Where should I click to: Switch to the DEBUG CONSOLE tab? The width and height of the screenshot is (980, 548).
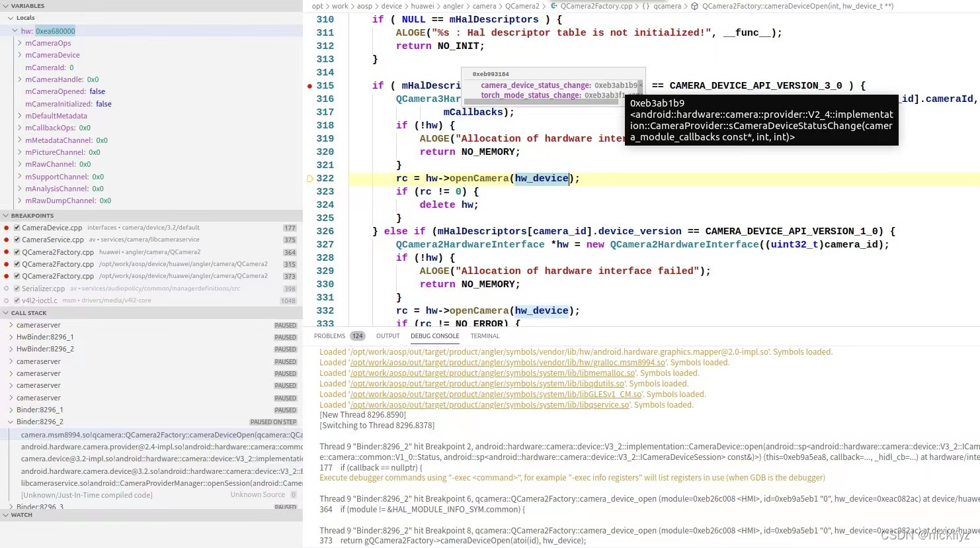pyautogui.click(x=434, y=336)
